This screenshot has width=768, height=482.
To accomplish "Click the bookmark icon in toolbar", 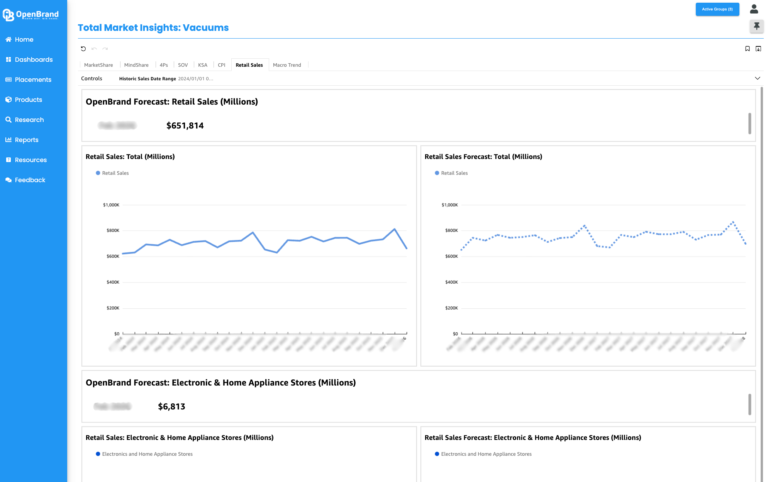I will [x=747, y=48].
